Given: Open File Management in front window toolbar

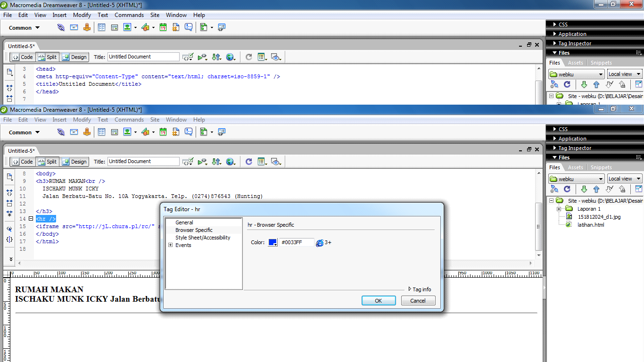Looking at the screenshot, I should click(x=216, y=162).
